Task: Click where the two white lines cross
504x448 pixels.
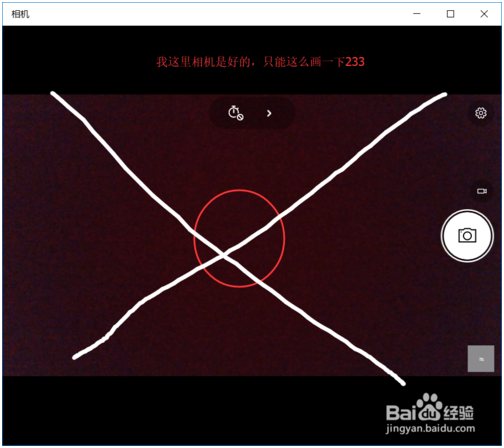Action: coord(224,255)
